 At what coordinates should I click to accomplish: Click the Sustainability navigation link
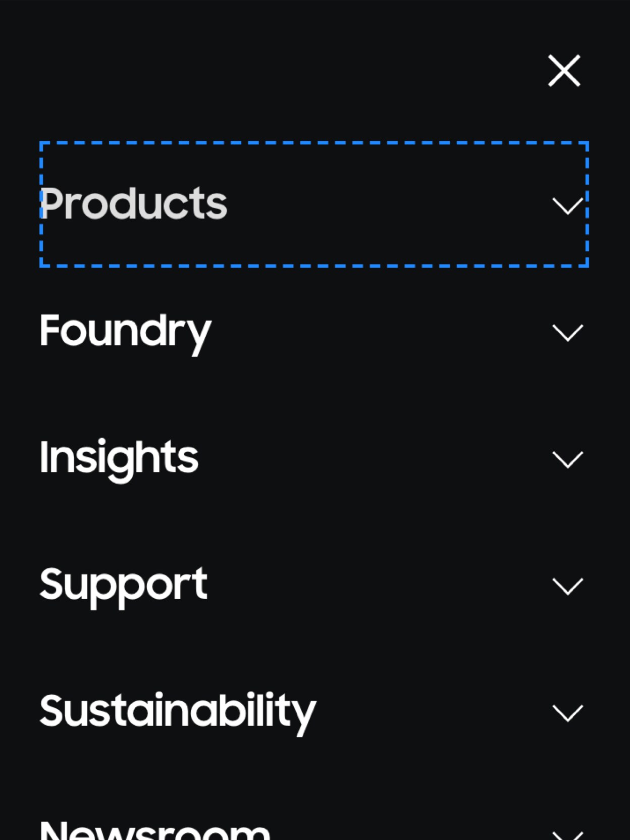178,712
